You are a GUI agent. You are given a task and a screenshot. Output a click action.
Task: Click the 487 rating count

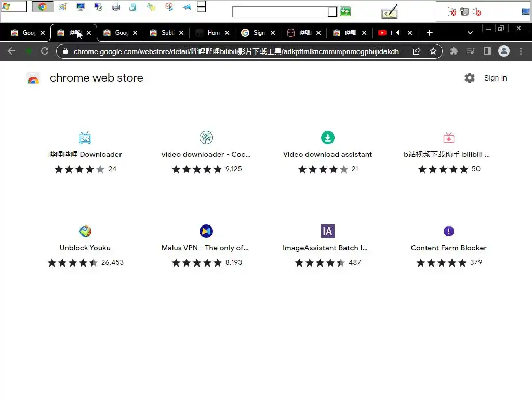(x=355, y=262)
